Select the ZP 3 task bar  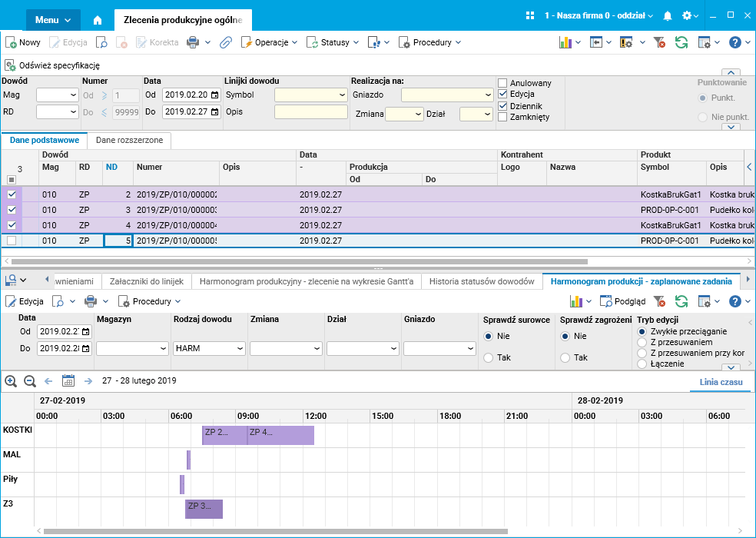[x=204, y=509]
